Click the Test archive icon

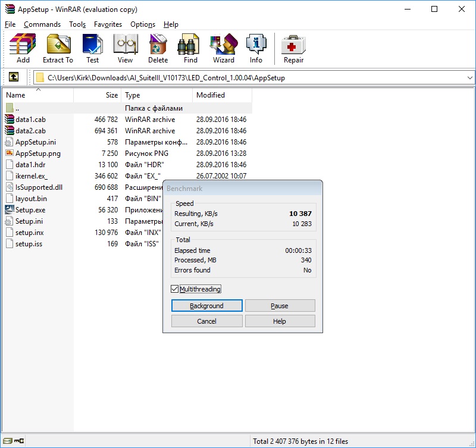[92, 44]
